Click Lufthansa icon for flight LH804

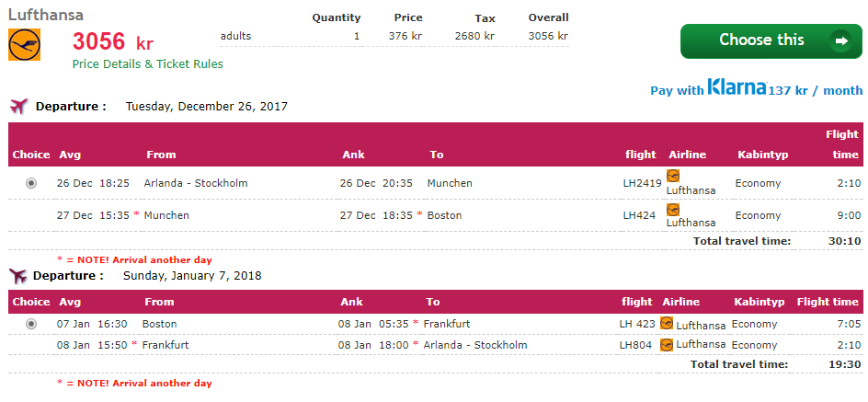click(670, 344)
